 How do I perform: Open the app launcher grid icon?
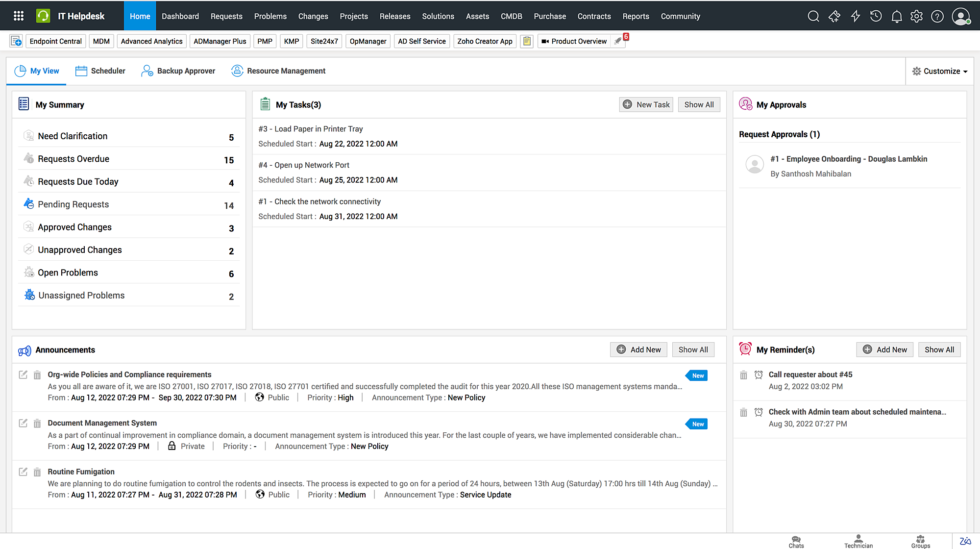click(x=19, y=16)
